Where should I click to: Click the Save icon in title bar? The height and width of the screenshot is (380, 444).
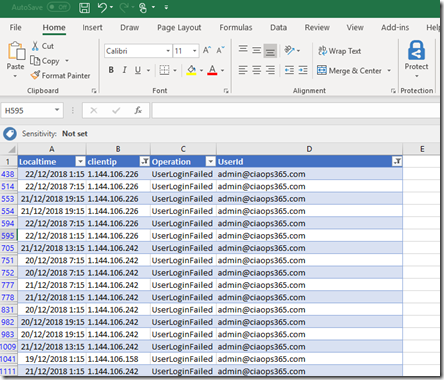[x=85, y=8]
